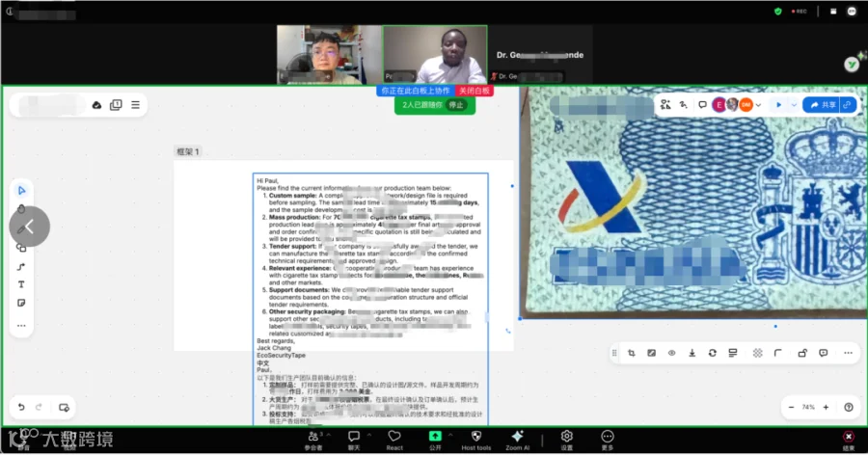868x455 pixels.
Task: Toggle the lock on the selected image
Action: click(x=802, y=353)
